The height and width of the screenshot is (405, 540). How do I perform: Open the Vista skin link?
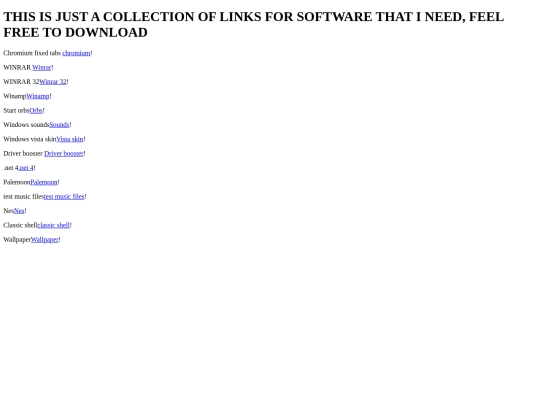pos(70,139)
